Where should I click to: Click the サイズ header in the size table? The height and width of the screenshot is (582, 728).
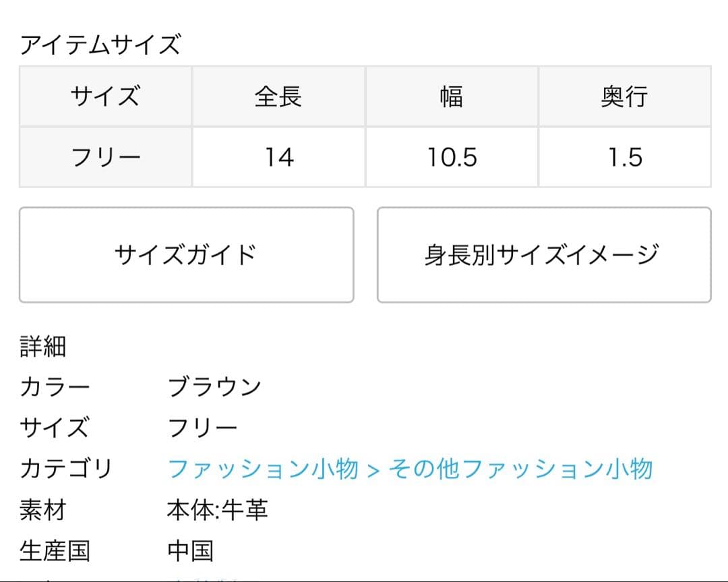click(105, 96)
